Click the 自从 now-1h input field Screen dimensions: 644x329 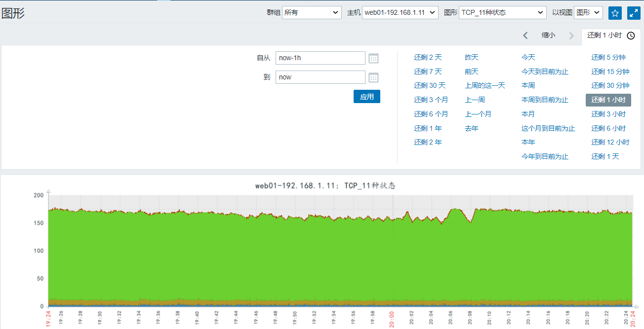click(321, 58)
